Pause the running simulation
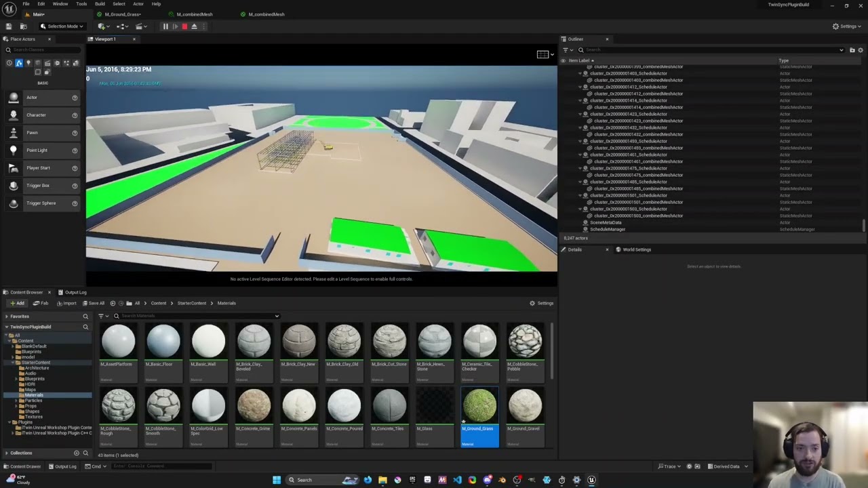 [x=165, y=26]
